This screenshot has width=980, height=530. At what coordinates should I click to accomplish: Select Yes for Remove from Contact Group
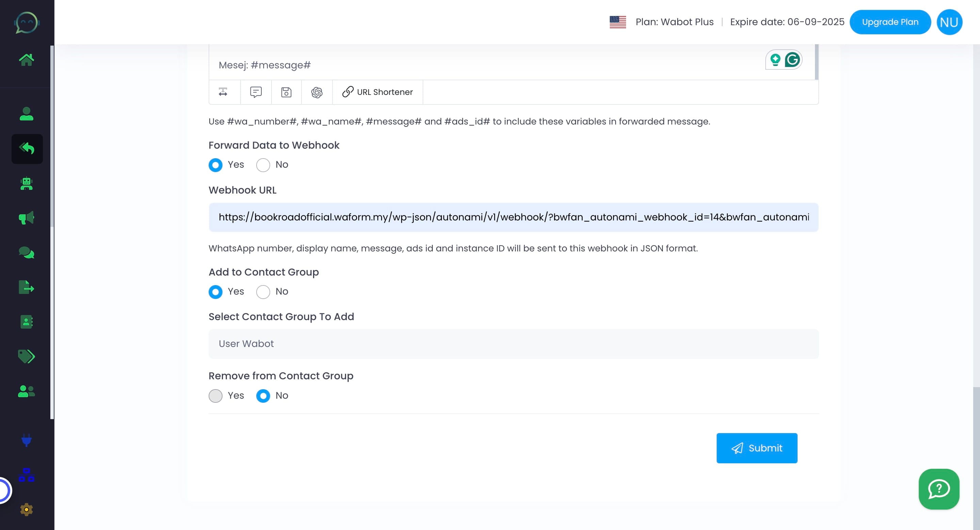tap(215, 396)
